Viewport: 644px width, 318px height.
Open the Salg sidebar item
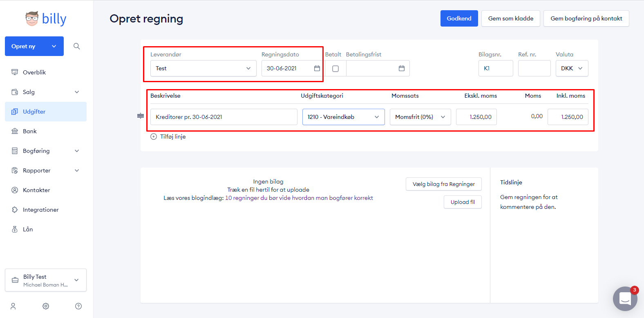[46, 92]
